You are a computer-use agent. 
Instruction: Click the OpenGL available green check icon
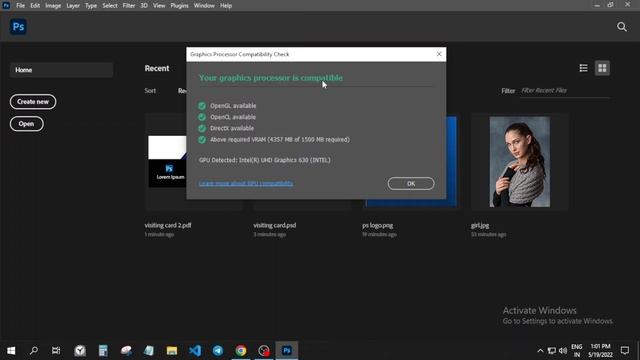202,106
